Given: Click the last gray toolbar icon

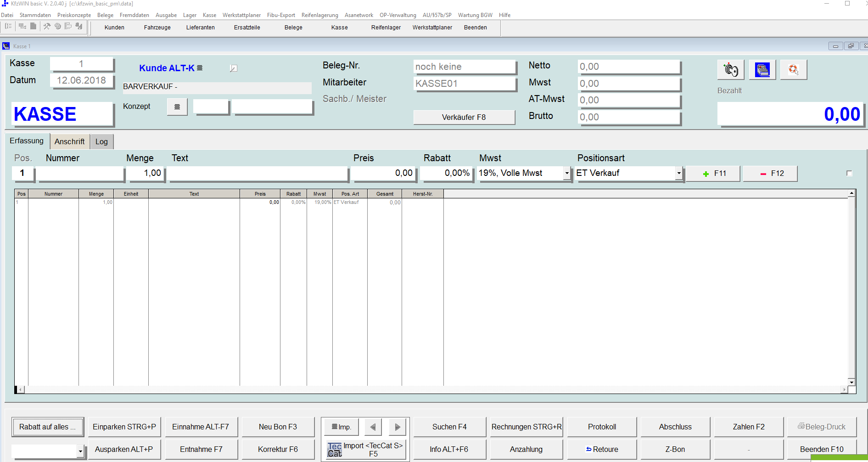Looking at the screenshot, I should (x=79, y=27).
